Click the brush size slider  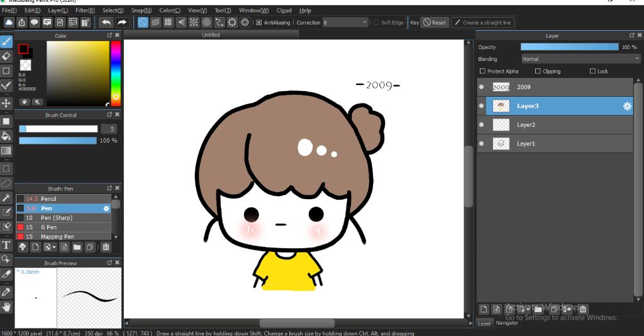pyautogui.click(x=58, y=129)
